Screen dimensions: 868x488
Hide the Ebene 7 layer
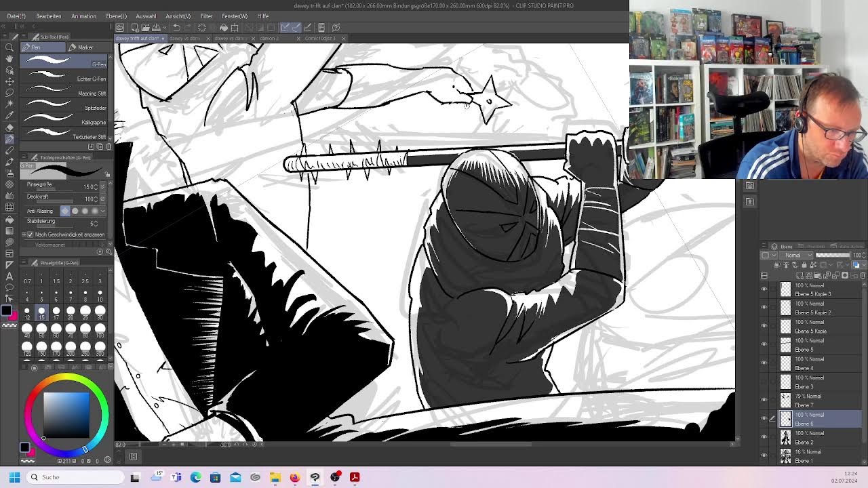click(764, 400)
